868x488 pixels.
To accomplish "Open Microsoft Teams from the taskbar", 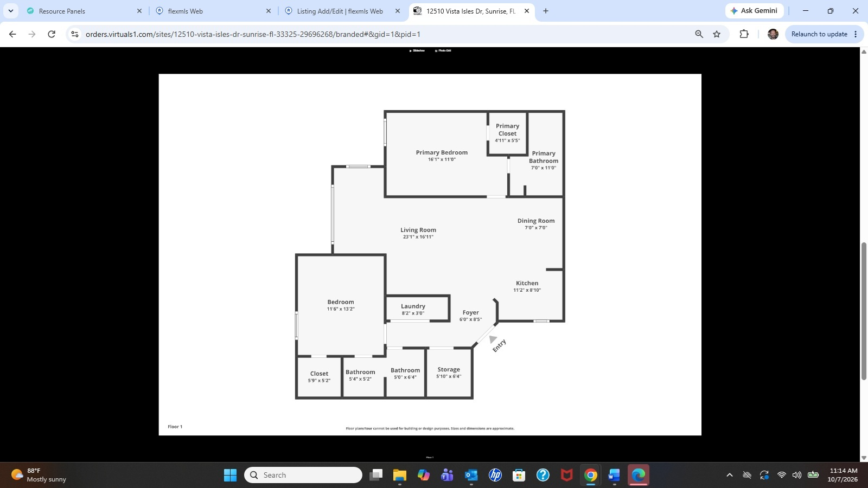I will (447, 475).
